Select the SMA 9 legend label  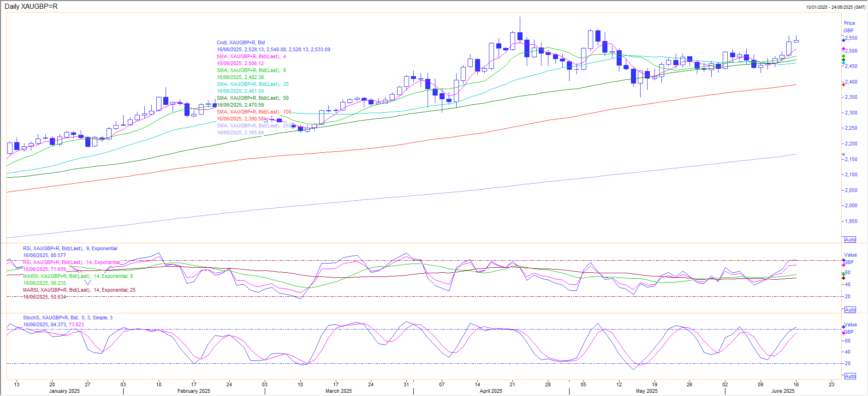[x=251, y=70]
